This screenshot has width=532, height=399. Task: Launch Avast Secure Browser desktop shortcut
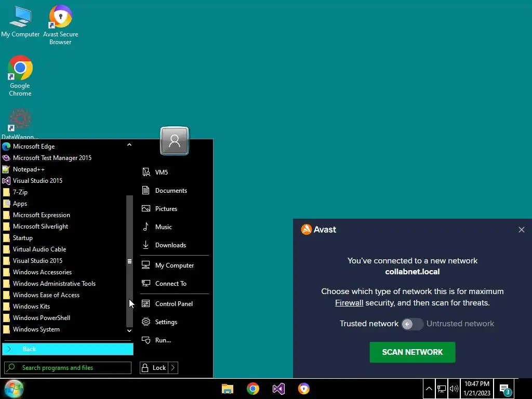tap(60, 24)
